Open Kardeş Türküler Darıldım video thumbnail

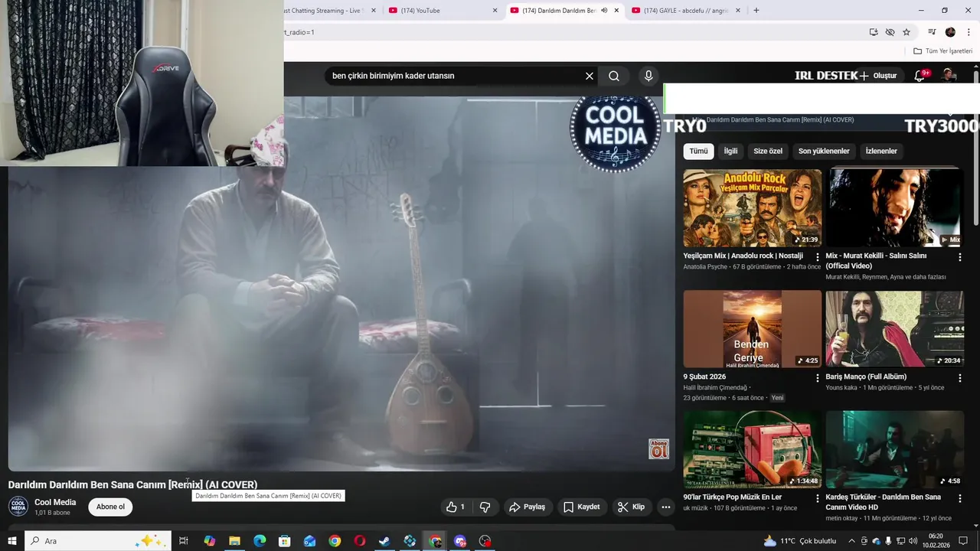point(894,449)
